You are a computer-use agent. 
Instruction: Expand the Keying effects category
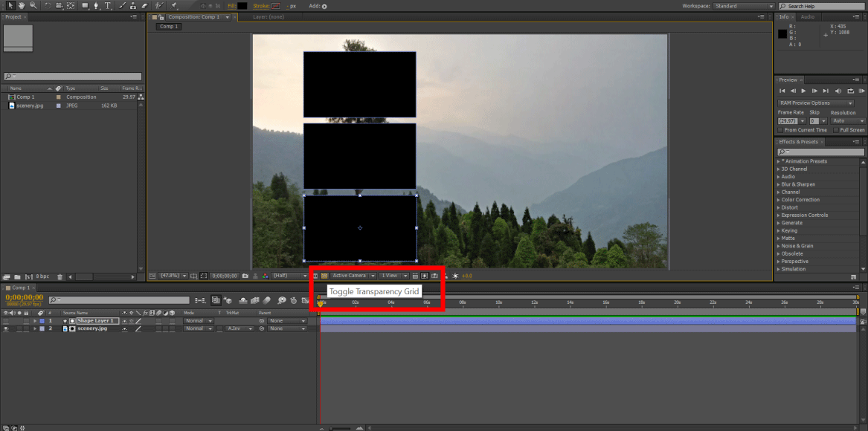pos(778,230)
